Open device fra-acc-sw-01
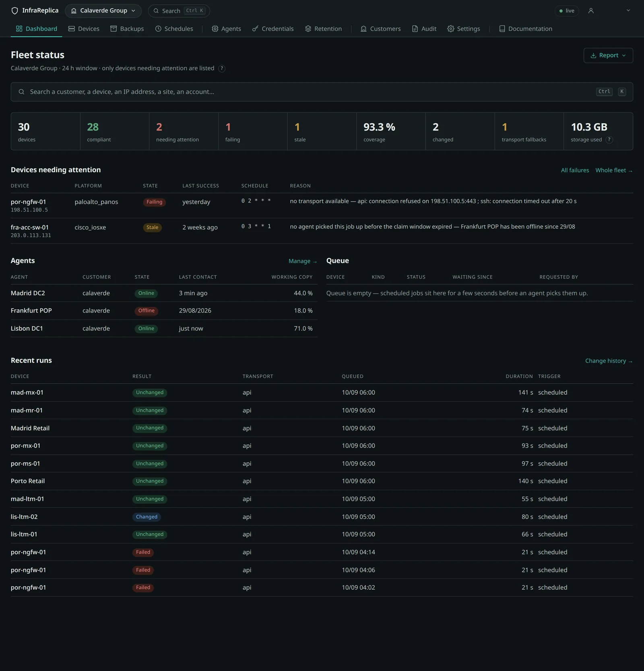 point(29,227)
